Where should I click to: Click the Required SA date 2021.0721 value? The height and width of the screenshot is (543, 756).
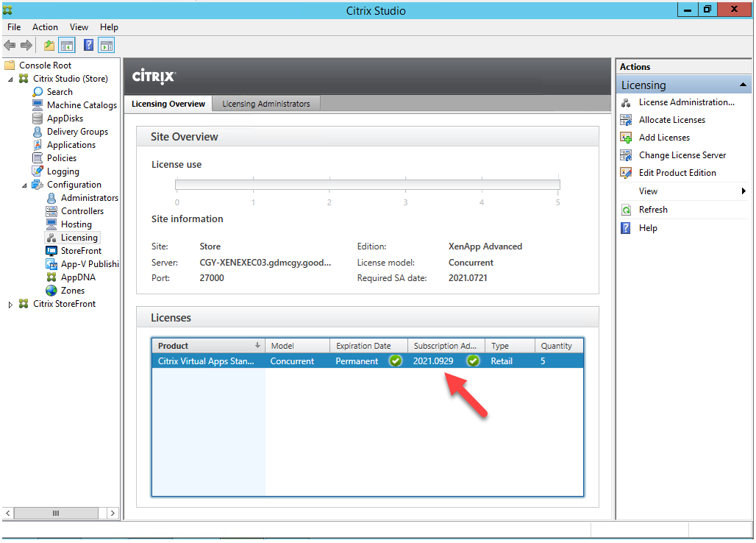[468, 278]
